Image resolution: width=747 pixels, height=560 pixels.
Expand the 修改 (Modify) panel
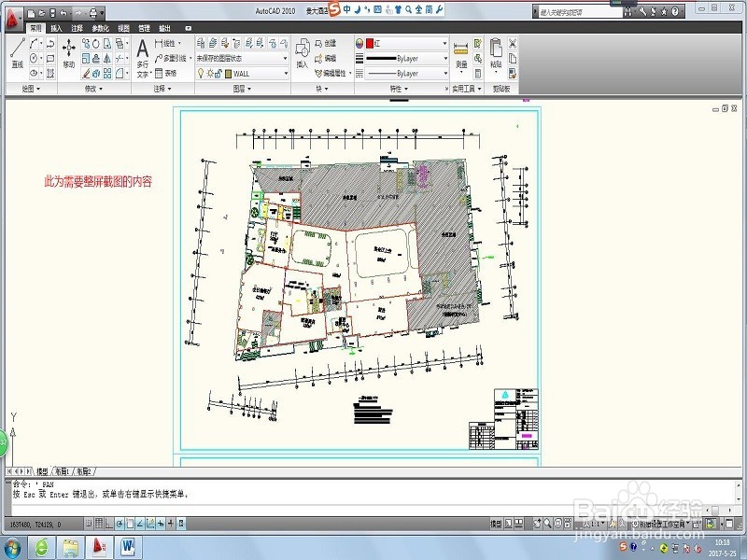click(94, 89)
